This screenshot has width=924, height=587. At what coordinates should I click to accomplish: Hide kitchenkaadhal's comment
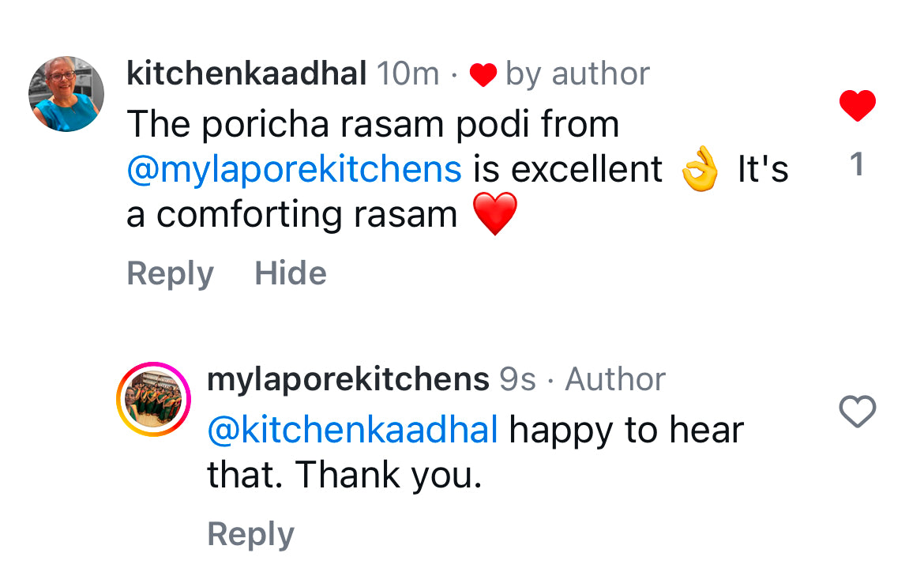coord(289,273)
